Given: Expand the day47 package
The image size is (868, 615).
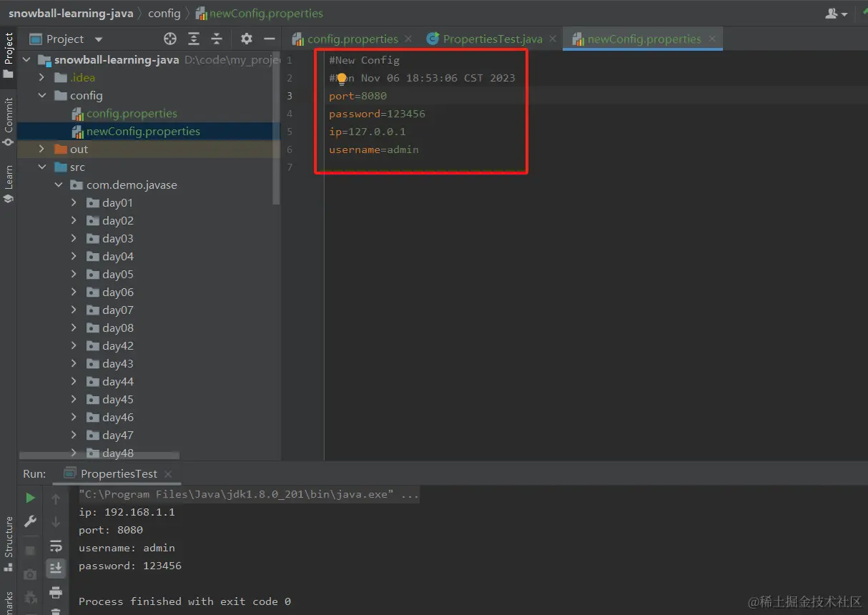Looking at the screenshot, I should coord(74,435).
